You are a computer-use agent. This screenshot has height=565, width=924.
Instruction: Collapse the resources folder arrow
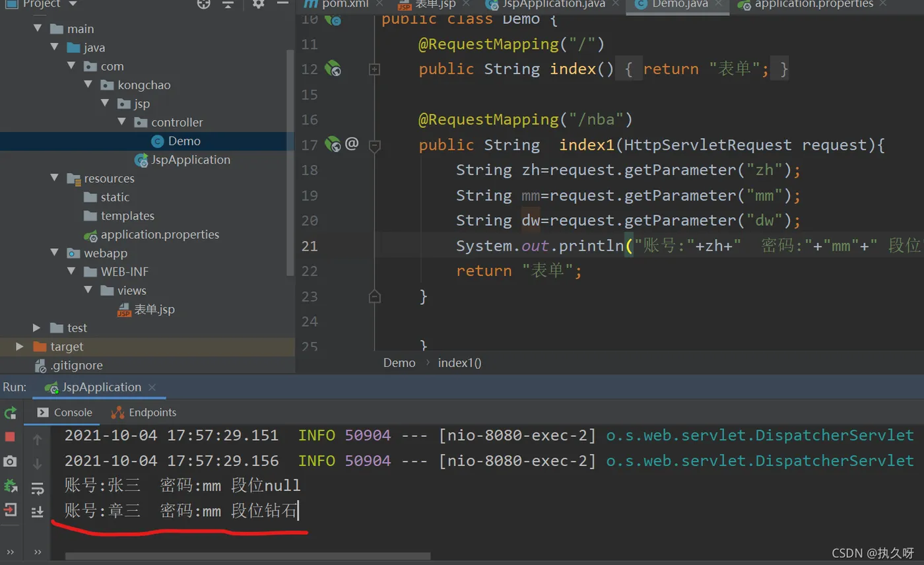click(x=55, y=178)
